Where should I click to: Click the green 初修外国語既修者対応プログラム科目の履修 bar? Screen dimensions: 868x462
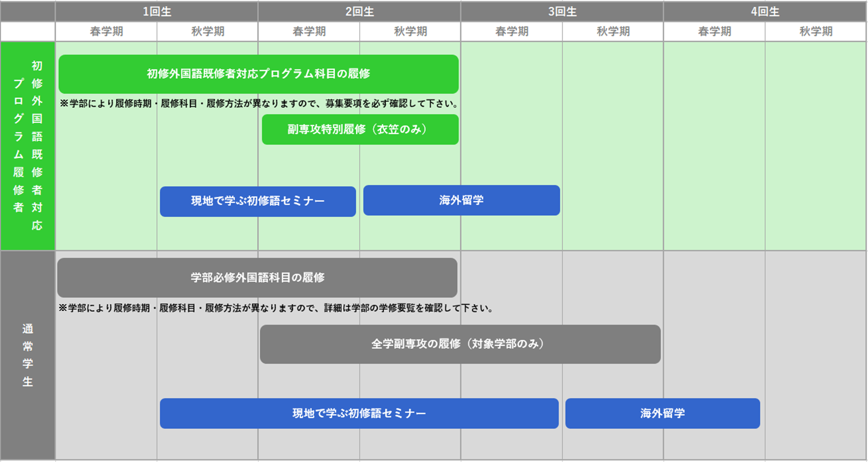point(258,74)
